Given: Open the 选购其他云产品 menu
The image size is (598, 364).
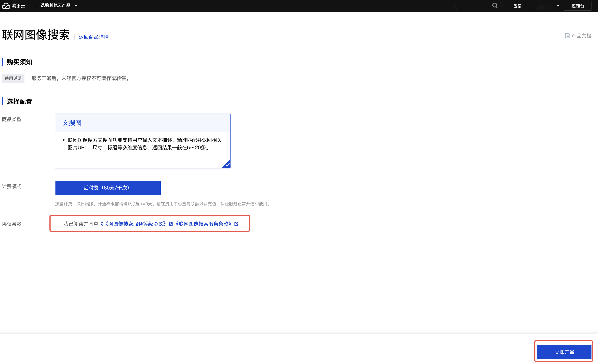Looking at the screenshot, I should coord(56,6).
